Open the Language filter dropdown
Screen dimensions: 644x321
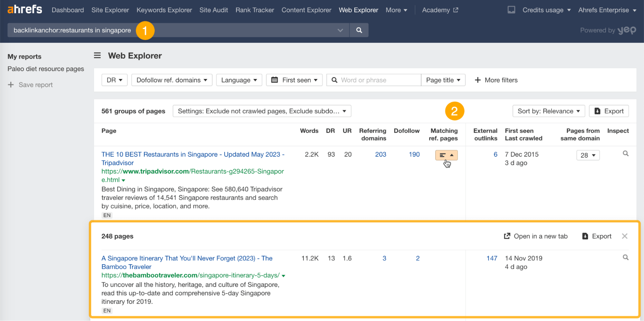(239, 80)
